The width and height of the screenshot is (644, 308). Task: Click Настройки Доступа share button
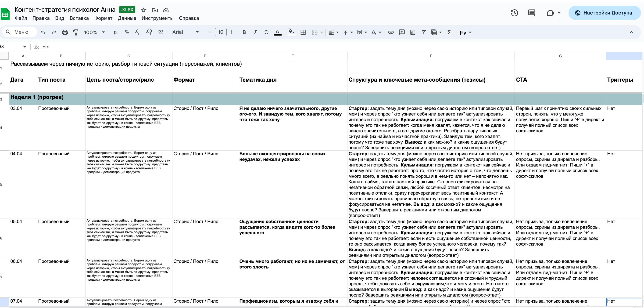(x=604, y=13)
